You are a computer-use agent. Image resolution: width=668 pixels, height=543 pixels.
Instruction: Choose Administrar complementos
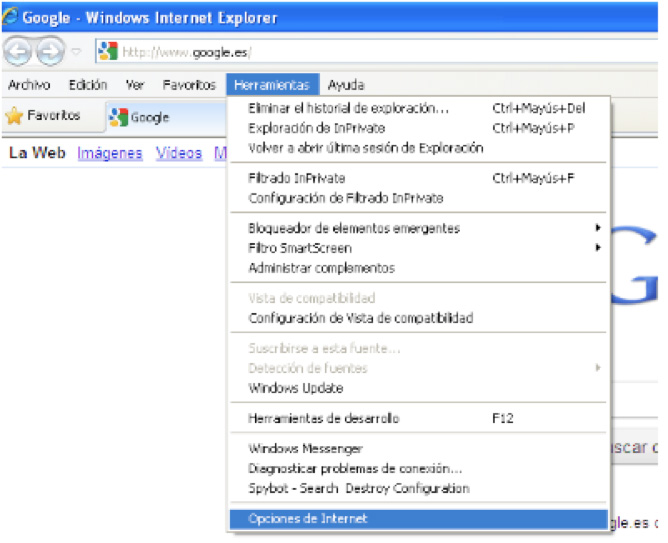click(x=418, y=268)
